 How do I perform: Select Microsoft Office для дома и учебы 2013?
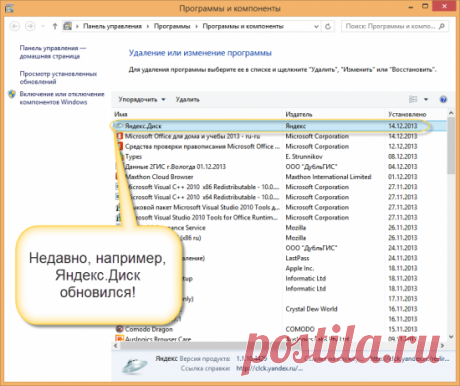tap(279, 136)
